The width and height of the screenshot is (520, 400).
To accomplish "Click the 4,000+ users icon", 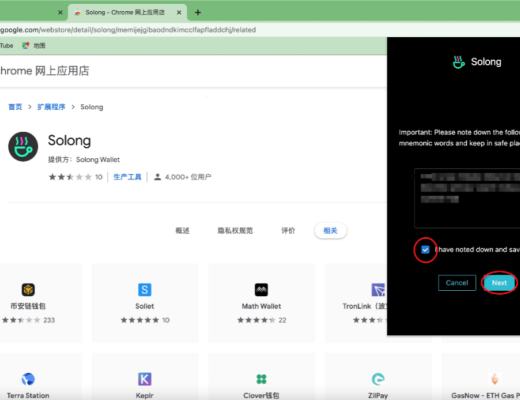I will [157, 177].
